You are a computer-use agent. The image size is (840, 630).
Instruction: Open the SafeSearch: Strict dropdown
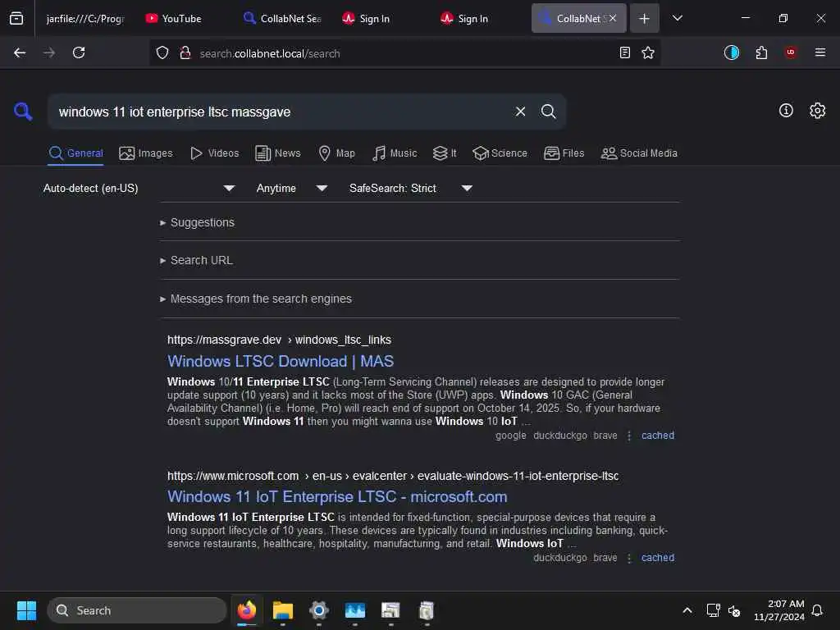[410, 188]
